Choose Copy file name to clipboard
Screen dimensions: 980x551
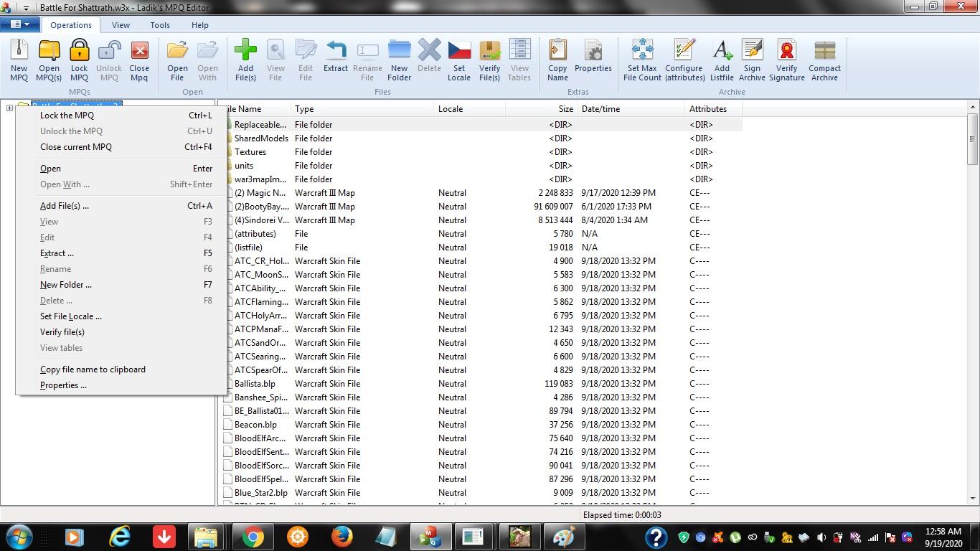(121, 369)
